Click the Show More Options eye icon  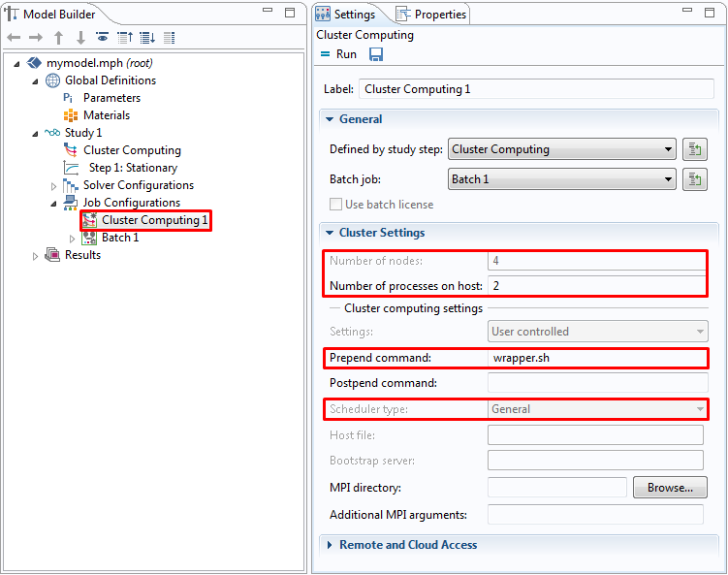(102, 38)
